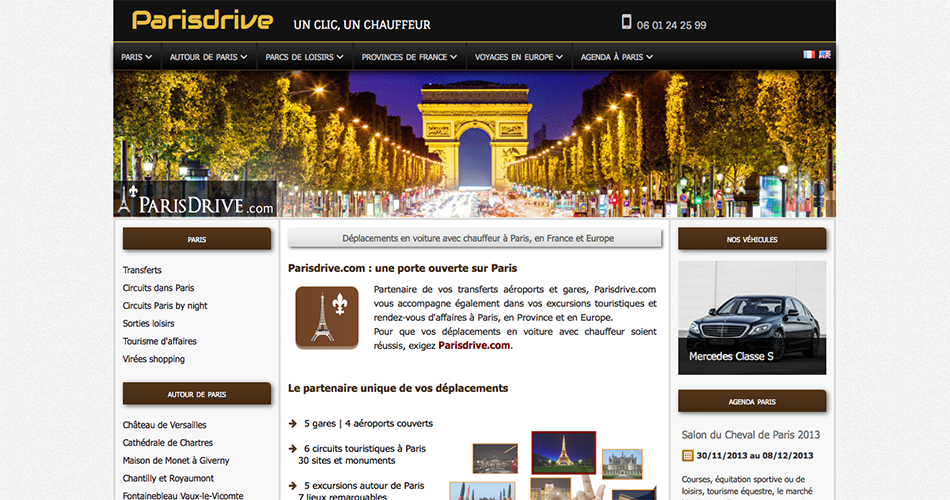The width and height of the screenshot is (950, 500).
Task: Click the date range 30/11/2013 au 08/12/2013
Action: pyautogui.click(x=755, y=456)
